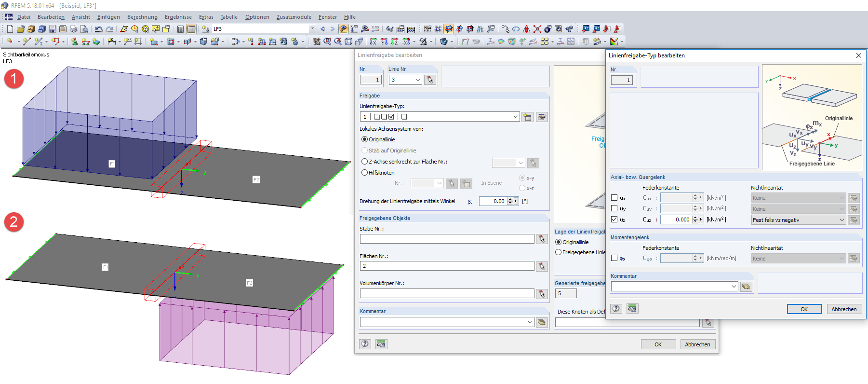Open the color scale icon's dropdown arrow

622,41
